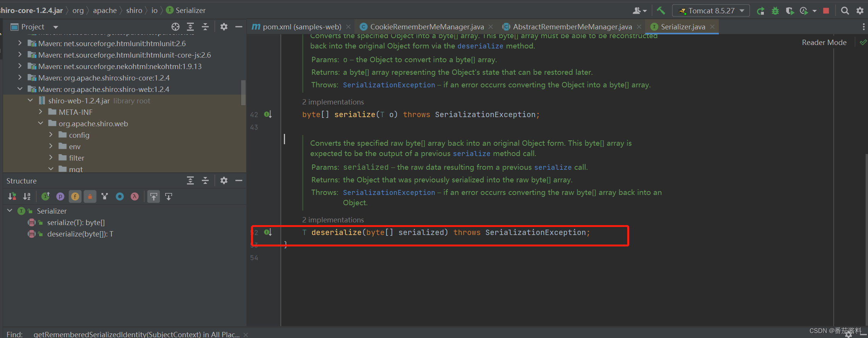The height and width of the screenshot is (338, 868).
Task: Close the Serializer.java tab
Action: point(712,27)
